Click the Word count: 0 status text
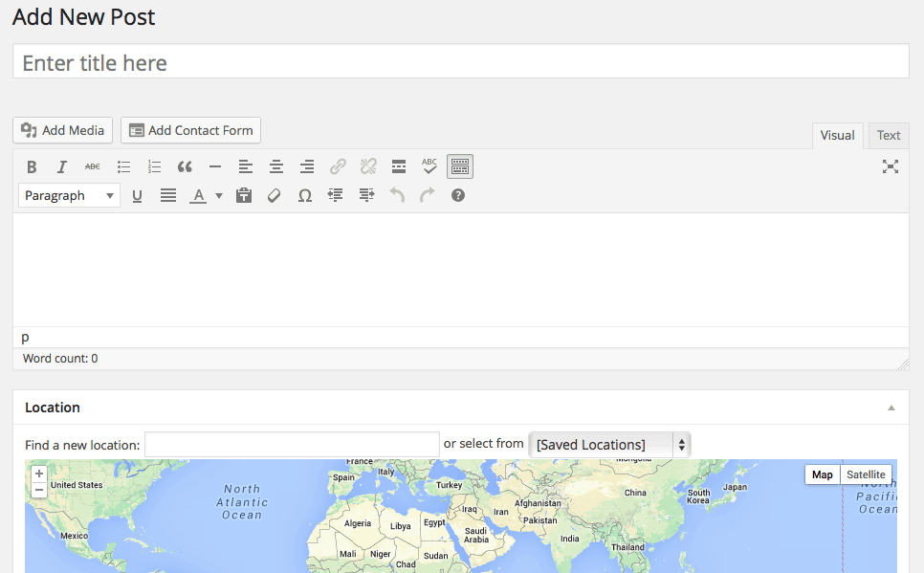This screenshot has height=573, width=924. pyautogui.click(x=60, y=359)
